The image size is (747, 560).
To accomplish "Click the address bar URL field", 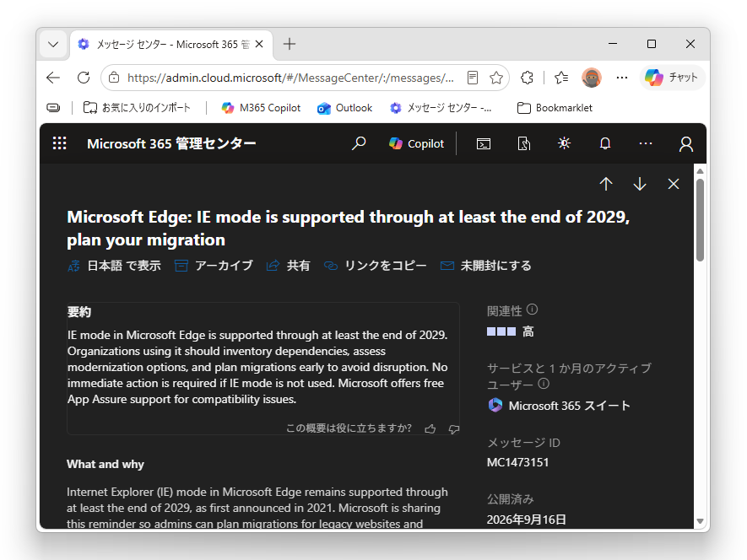I will point(290,78).
